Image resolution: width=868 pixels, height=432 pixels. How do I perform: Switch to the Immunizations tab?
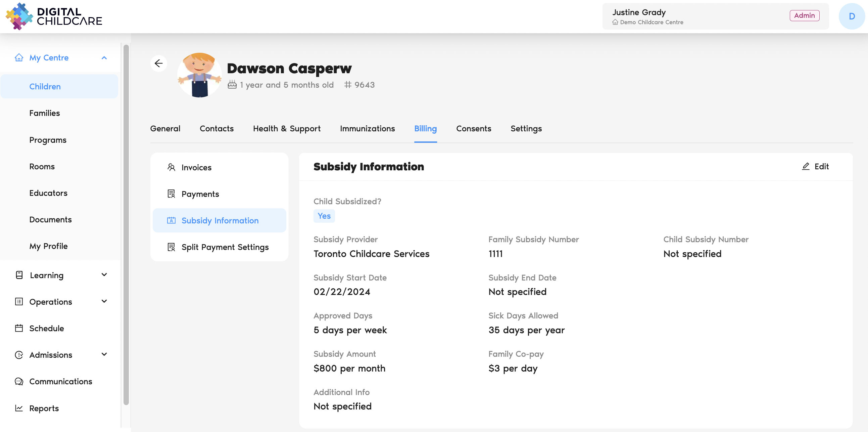pos(367,128)
